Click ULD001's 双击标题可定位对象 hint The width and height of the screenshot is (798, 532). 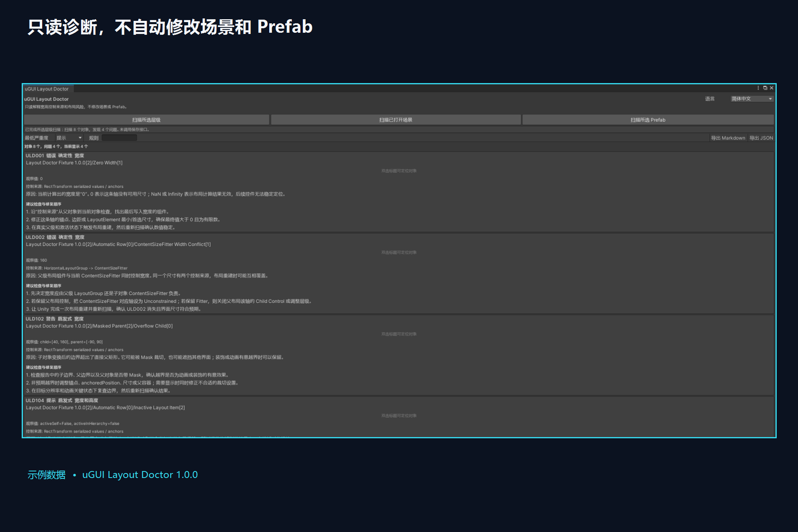(399, 171)
